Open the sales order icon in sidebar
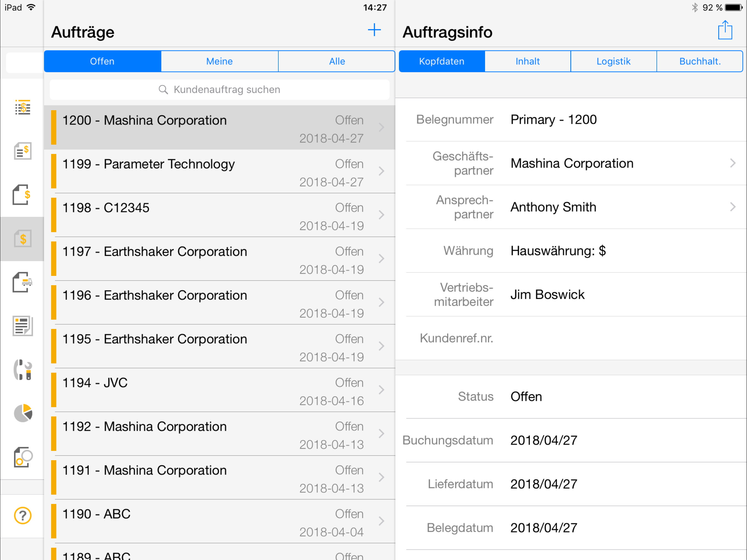The width and height of the screenshot is (747, 560). 22,194
